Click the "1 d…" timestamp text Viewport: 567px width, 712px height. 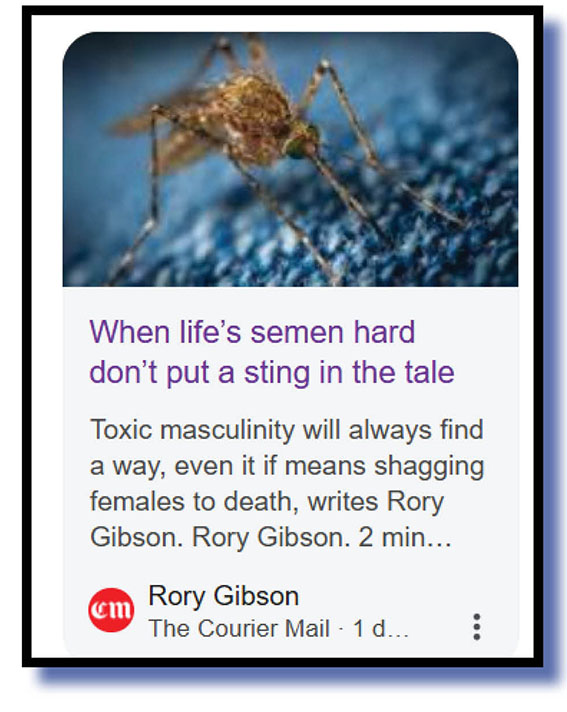click(x=381, y=628)
